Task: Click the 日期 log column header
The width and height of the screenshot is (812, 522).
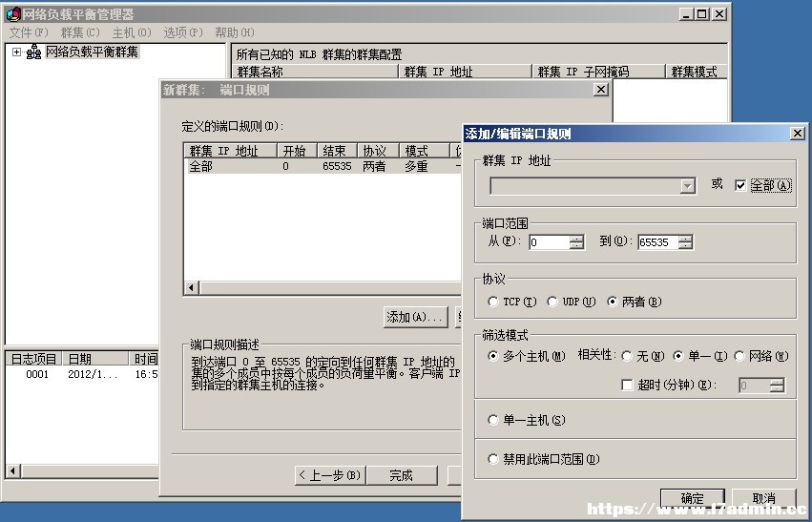Action: pyautogui.click(x=95, y=359)
